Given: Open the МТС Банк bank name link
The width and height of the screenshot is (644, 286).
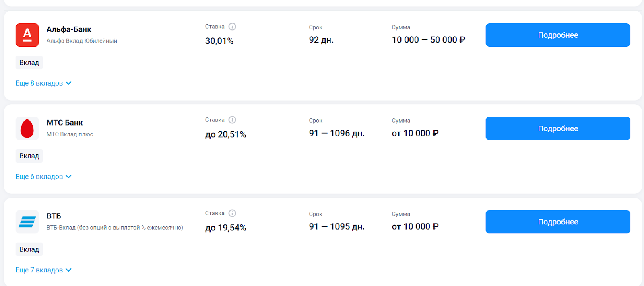Looking at the screenshot, I should tap(64, 123).
